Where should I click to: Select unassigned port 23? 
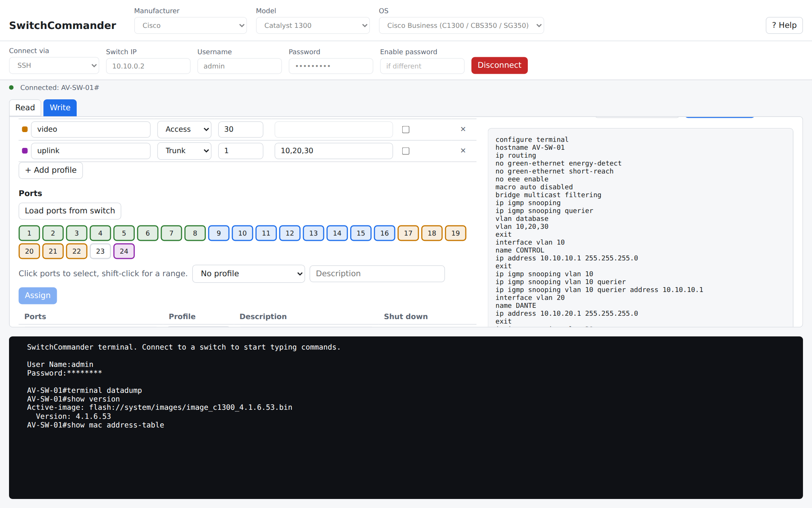pos(100,251)
